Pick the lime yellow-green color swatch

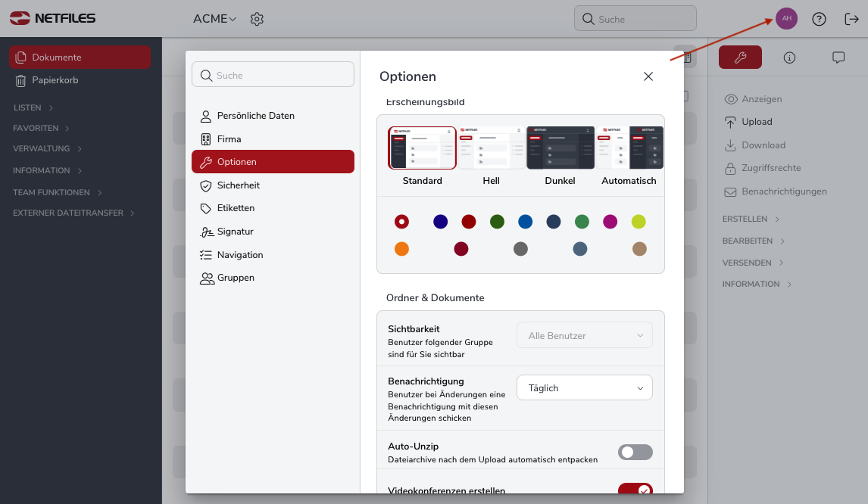click(x=639, y=222)
